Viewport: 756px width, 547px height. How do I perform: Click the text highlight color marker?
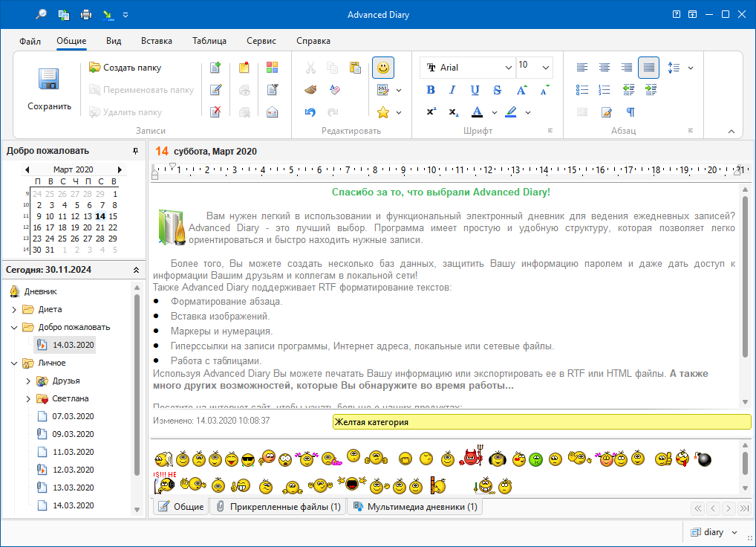[511, 112]
